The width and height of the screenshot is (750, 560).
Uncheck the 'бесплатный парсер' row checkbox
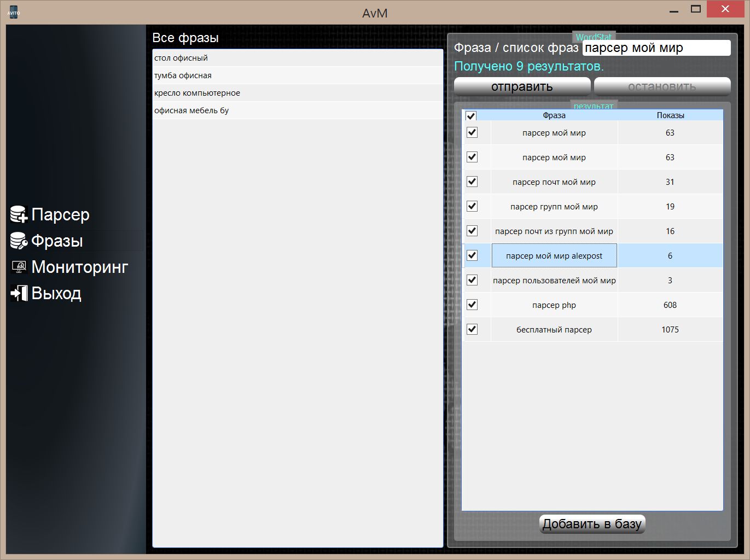472,329
